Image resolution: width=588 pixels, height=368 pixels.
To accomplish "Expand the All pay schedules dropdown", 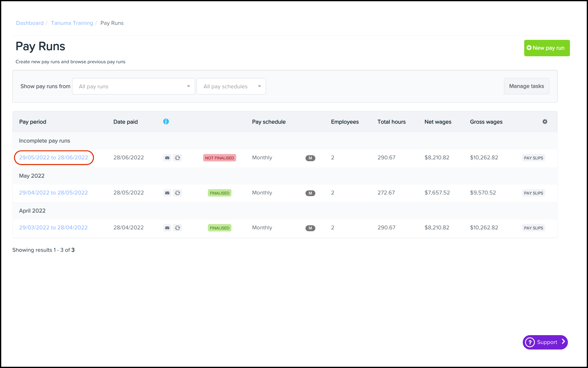I will pyautogui.click(x=231, y=86).
